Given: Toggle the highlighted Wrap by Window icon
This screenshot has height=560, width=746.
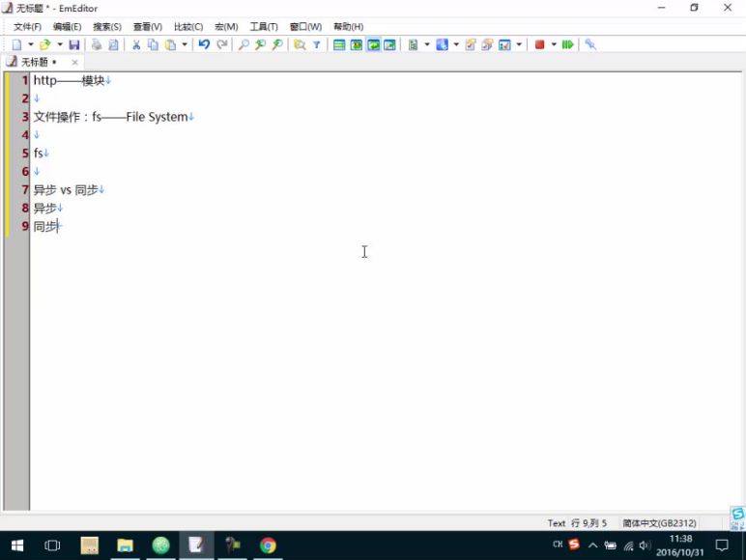Looking at the screenshot, I should 373,44.
